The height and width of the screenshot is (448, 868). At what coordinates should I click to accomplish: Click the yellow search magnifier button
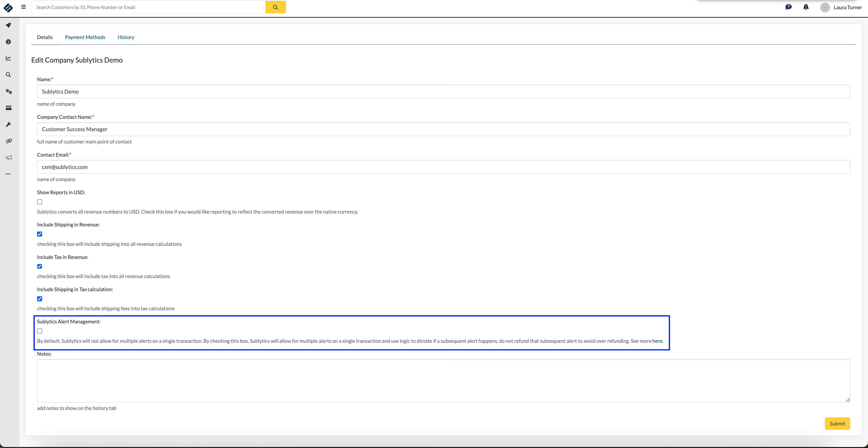coord(275,7)
